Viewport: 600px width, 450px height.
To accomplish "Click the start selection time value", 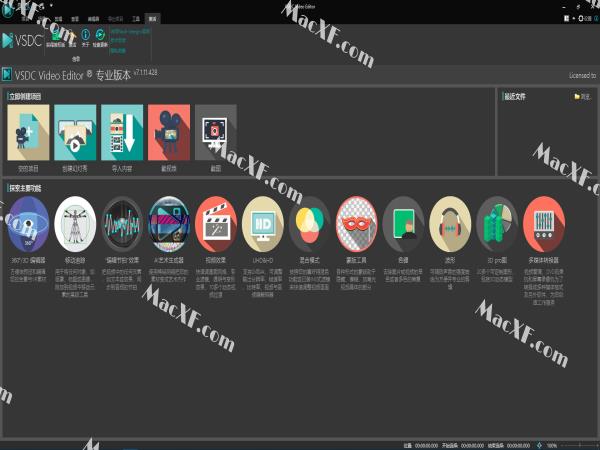I will [x=472, y=445].
